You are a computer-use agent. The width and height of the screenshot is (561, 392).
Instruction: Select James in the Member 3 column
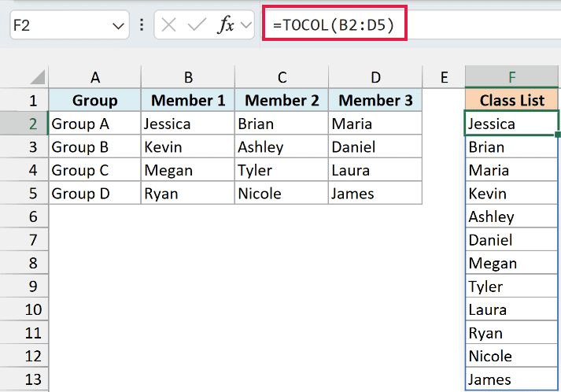point(375,194)
